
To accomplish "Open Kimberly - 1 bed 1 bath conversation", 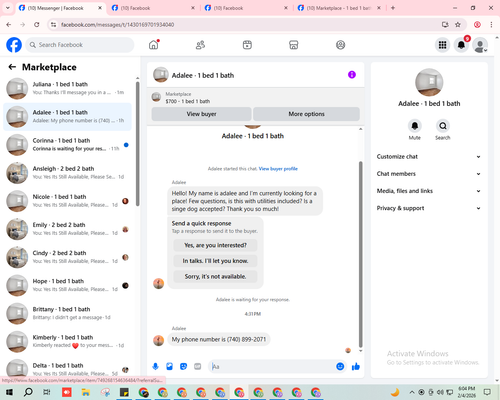I will click(x=68, y=341).
